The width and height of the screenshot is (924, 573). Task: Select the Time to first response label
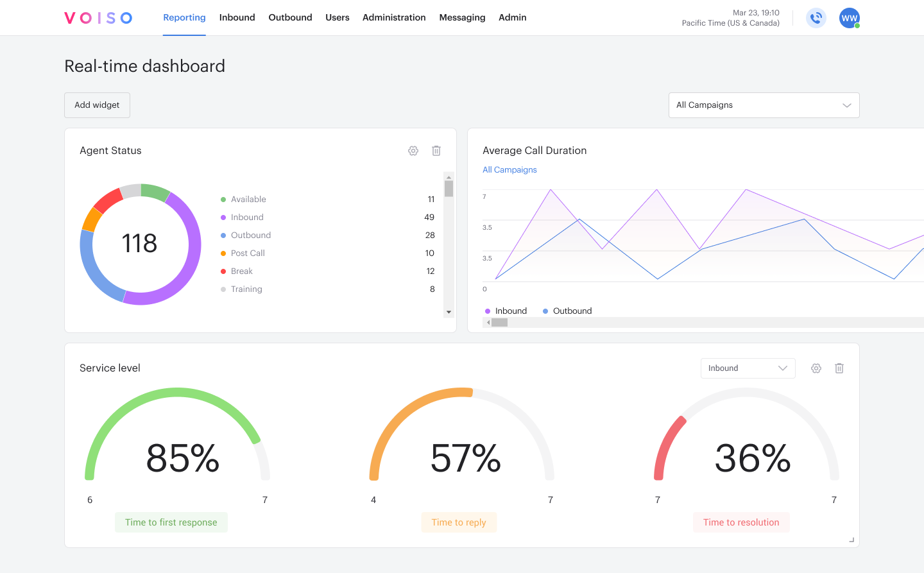171,522
